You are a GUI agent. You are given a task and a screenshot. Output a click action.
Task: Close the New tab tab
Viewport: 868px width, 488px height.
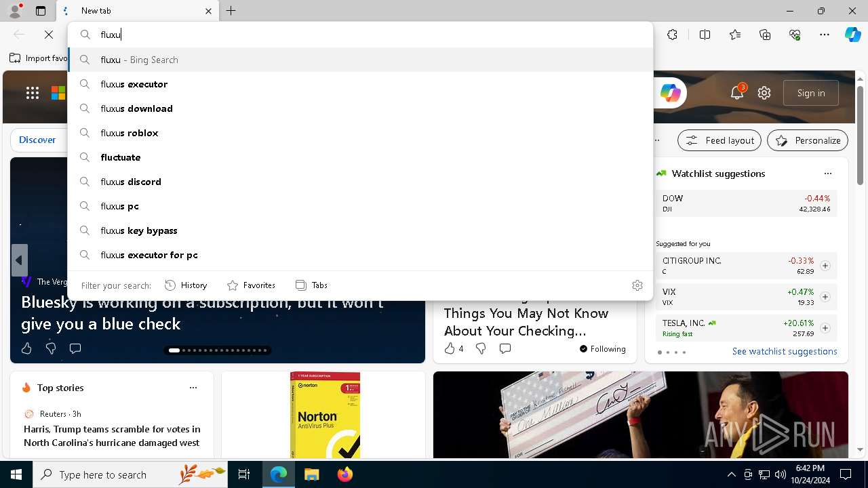(x=208, y=11)
